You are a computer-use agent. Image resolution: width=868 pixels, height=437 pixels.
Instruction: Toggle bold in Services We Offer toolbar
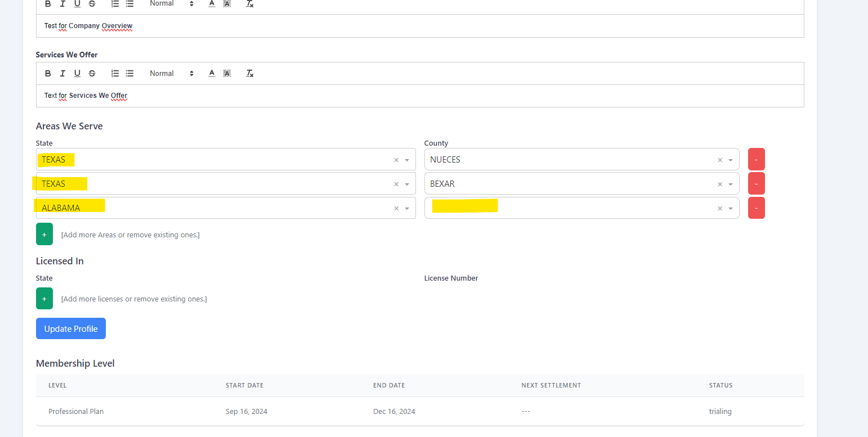point(48,74)
